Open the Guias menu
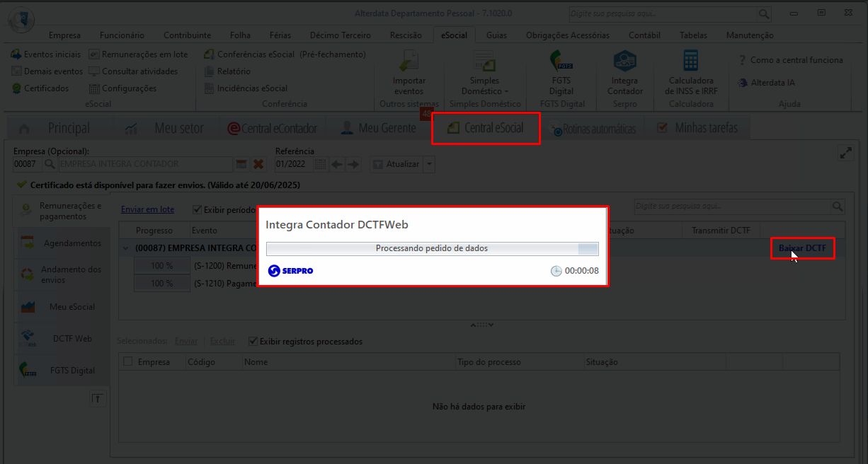This screenshot has height=464, width=868. (496, 35)
